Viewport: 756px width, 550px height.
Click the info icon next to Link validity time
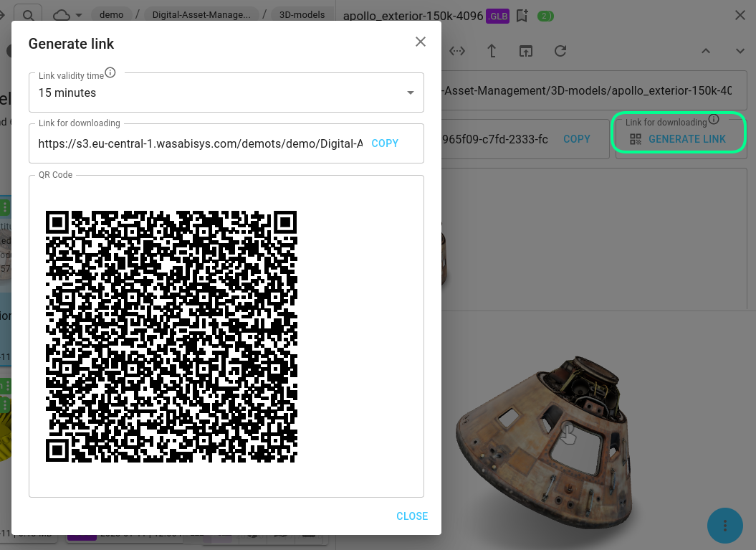click(x=110, y=72)
